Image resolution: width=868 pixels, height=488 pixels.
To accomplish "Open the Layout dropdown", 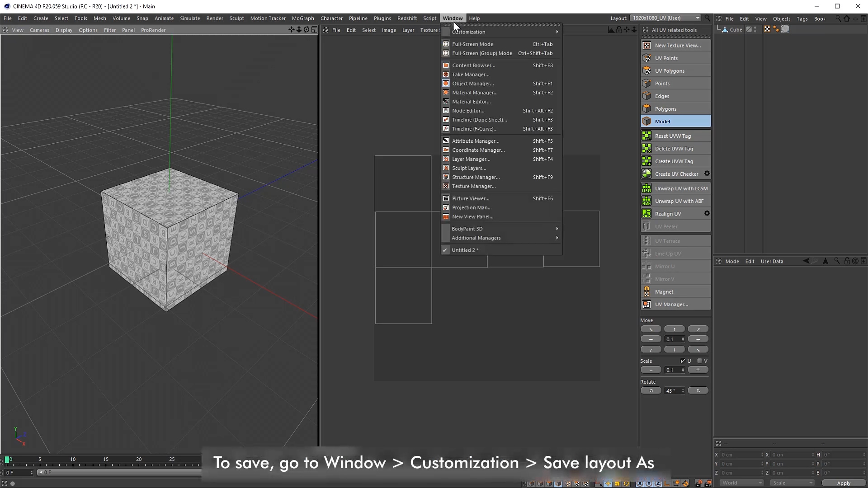I will coord(665,18).
